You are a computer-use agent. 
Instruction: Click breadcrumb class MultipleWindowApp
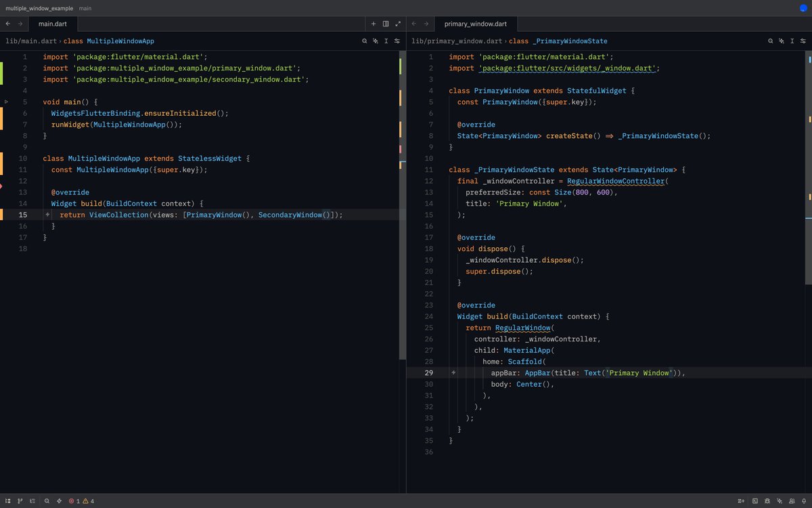[109, 41]
